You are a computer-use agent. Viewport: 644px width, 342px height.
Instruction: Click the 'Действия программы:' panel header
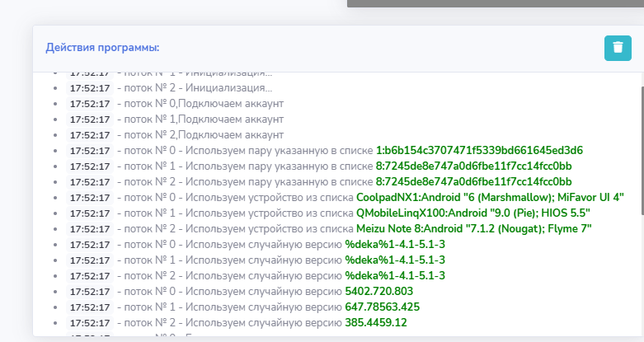tap(102, 47)
